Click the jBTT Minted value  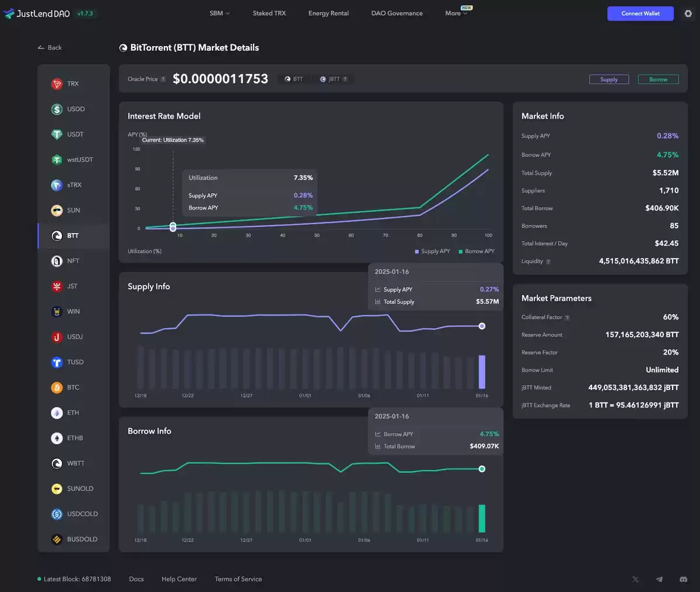coord(633,388)
